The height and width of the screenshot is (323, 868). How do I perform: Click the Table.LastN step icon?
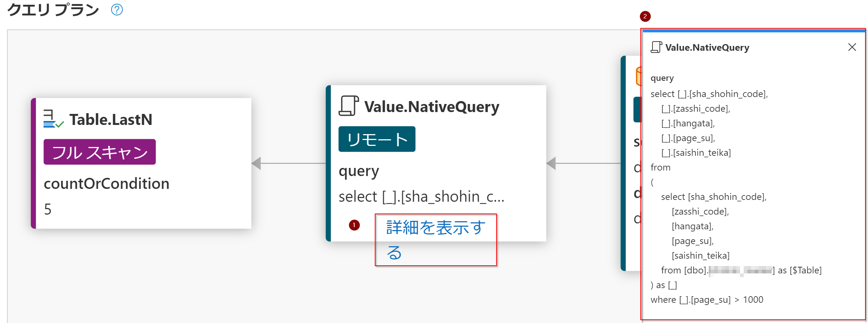point(53,119)
